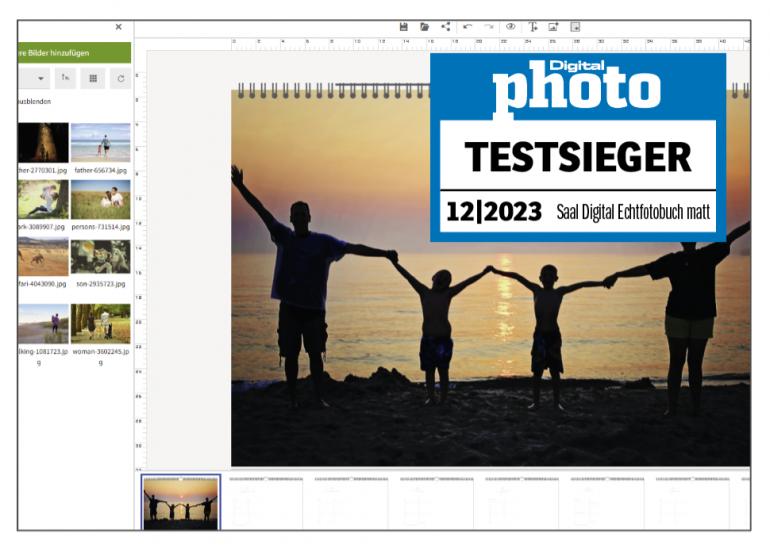
Task: Toggle the preview eye icon
Action: [511, 27]
